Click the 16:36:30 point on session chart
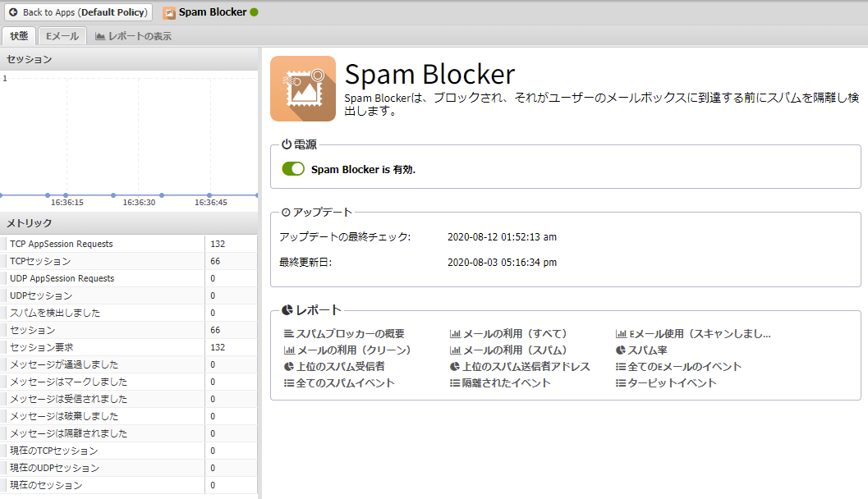868x499 pixels. click(x=138, y=195)
